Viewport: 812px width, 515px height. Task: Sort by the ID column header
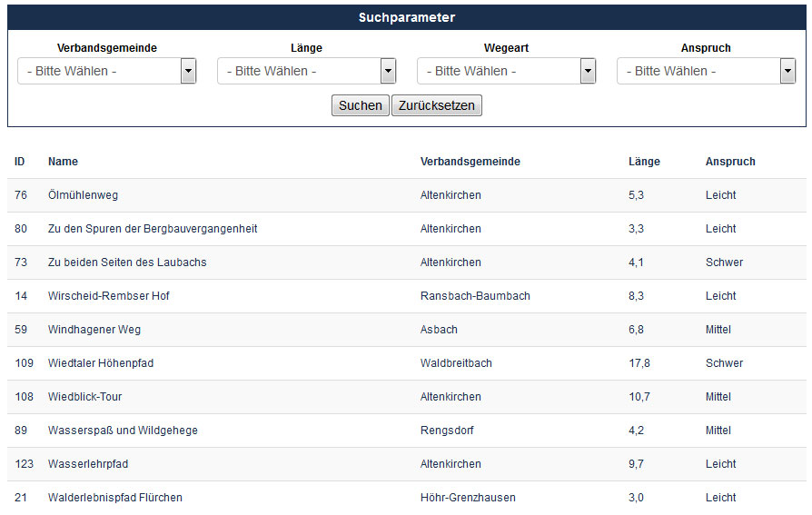coord(20,162)
